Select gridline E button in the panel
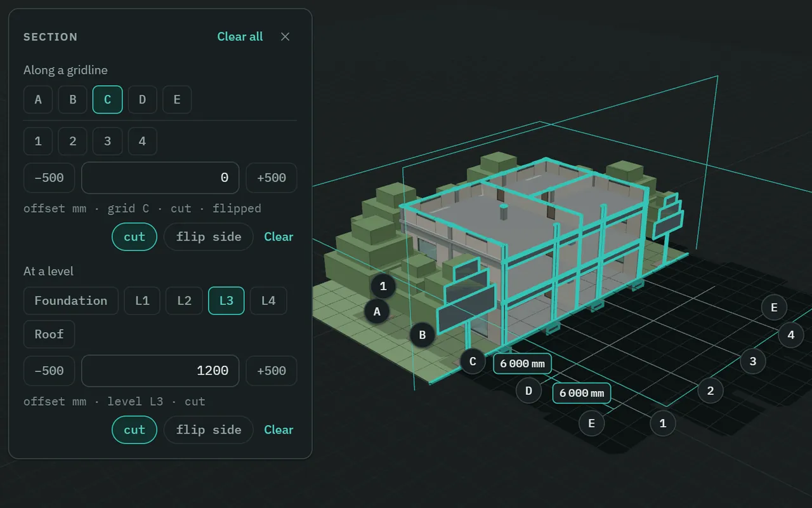The height and width of the screenshot is (508, 812). [177, 100]
